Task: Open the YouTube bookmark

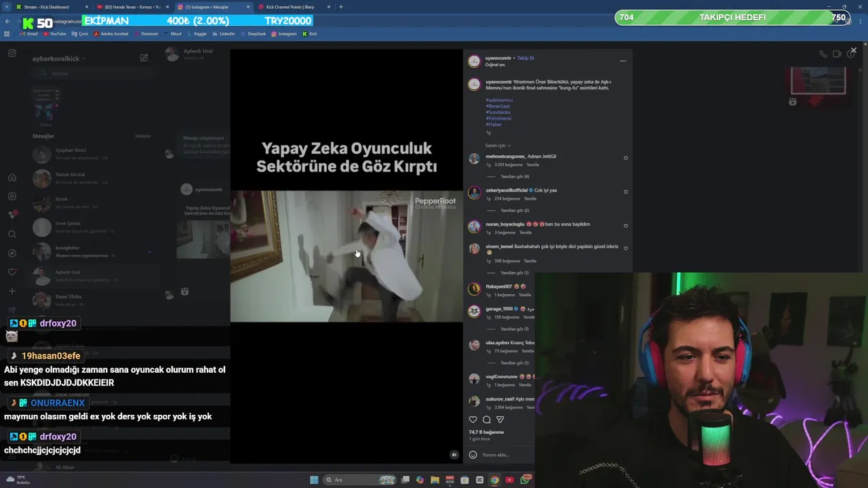Action: point(55,33)
